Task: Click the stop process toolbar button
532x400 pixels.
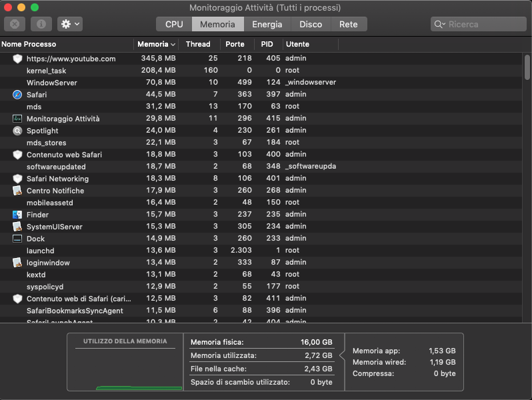Action: point(15,24)
